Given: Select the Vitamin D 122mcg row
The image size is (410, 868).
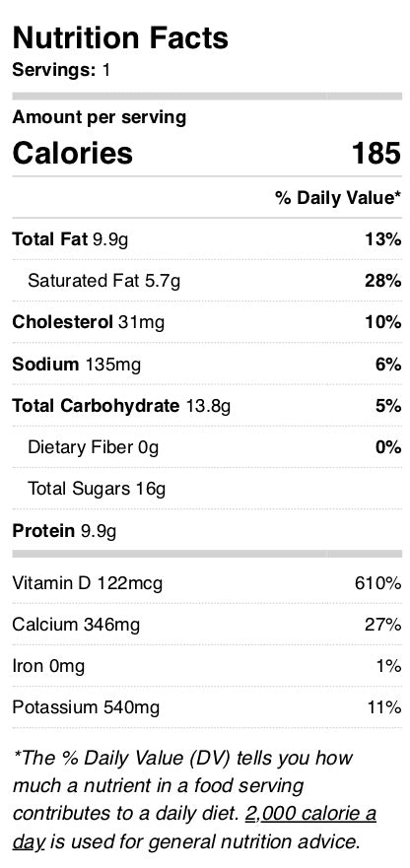Looking at the screenshot, I should click(207, 582).
